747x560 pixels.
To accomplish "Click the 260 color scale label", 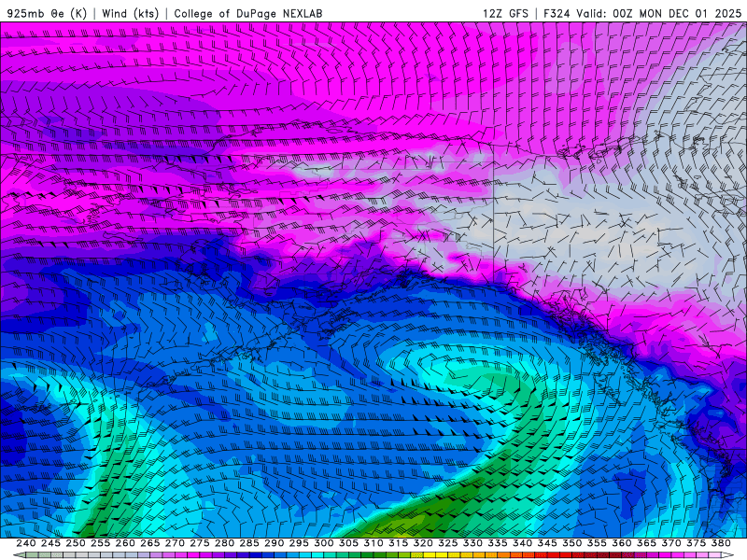I will click(x=125, y=543).
